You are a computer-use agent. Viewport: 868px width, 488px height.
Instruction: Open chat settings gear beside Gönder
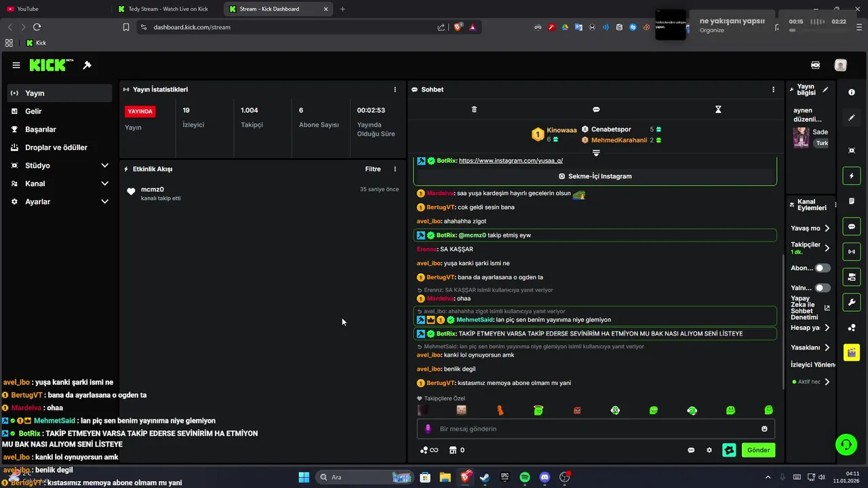[709, 450]
